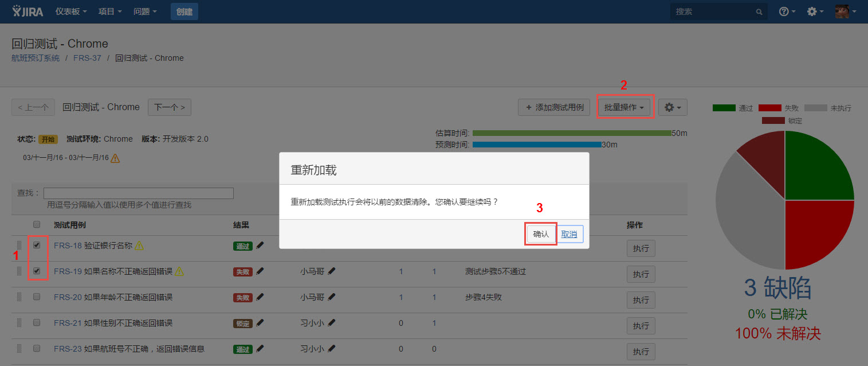Click the warning triangle next to the date range
The height and width of the screenshot is (366, 868).
pos(115,158)
